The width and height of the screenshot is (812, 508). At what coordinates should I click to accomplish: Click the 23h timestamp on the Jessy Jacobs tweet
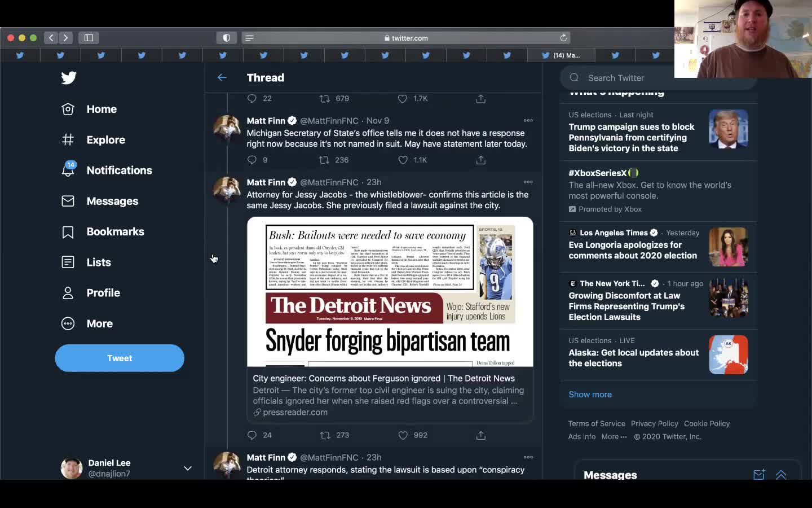374,182
